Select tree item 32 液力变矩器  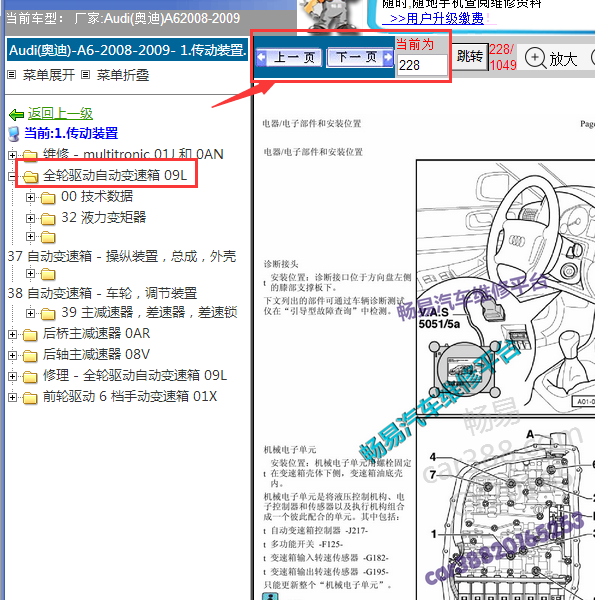coord(104,217)
